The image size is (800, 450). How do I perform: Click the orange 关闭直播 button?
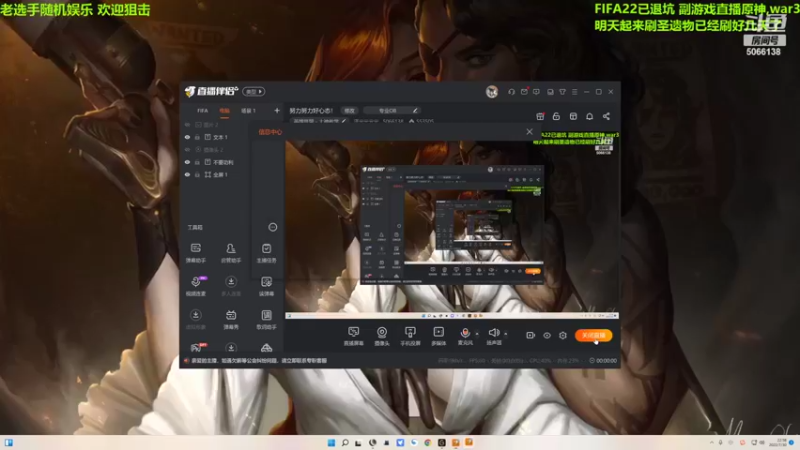593,335
